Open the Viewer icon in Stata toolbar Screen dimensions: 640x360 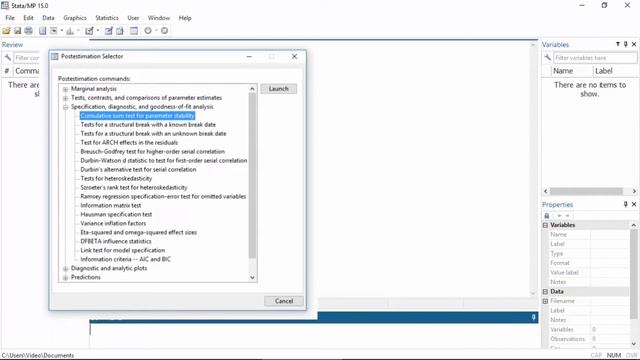[x=53, y=31]
